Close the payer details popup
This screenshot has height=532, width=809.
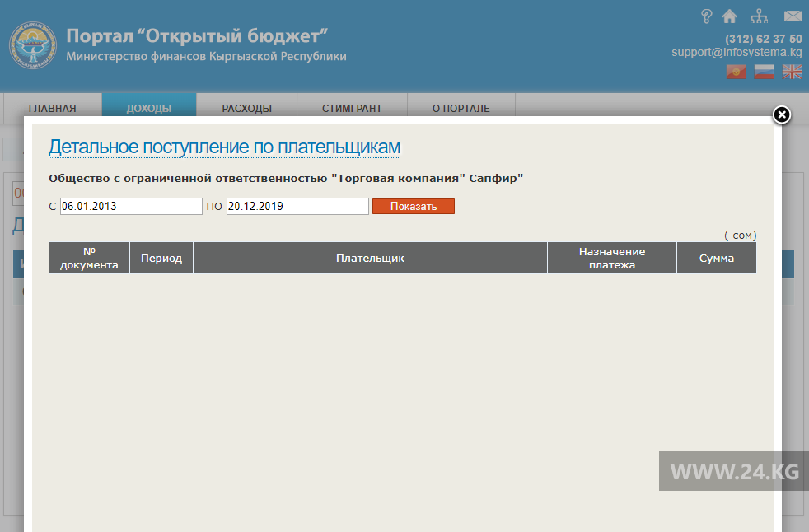tap(782, 114)
